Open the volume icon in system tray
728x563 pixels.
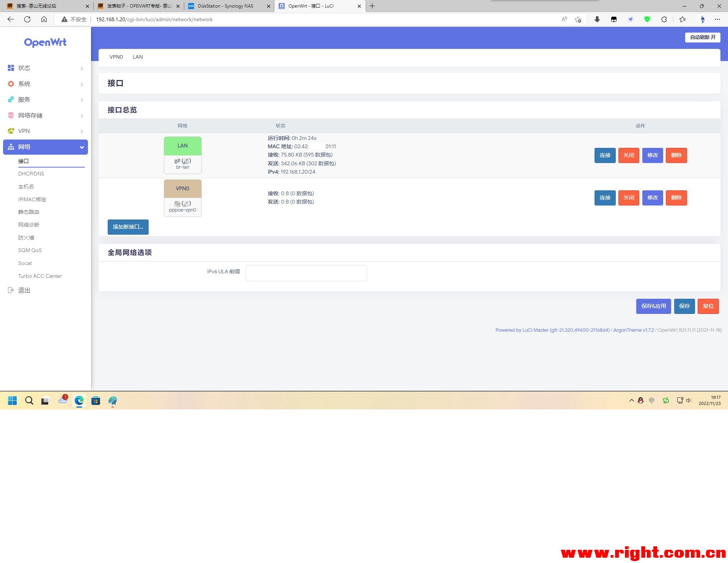689,400
